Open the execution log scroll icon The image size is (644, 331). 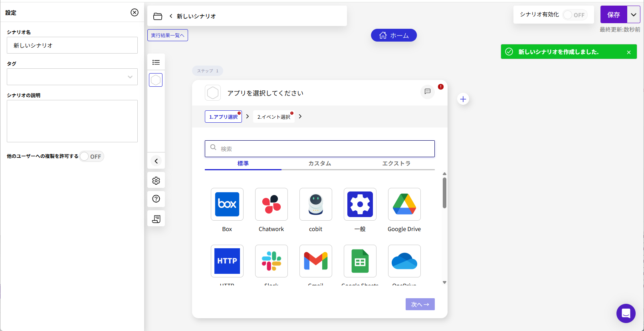click(156, 219)
